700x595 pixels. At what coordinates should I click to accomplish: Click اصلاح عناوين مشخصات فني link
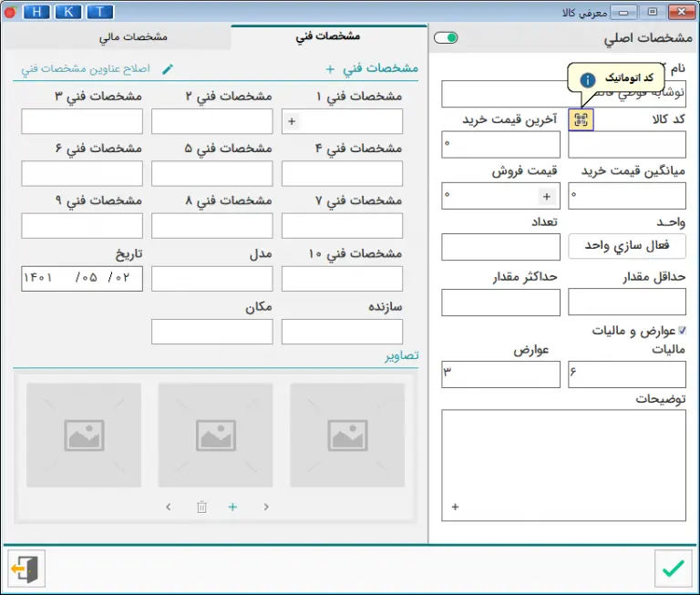[86, 68]
